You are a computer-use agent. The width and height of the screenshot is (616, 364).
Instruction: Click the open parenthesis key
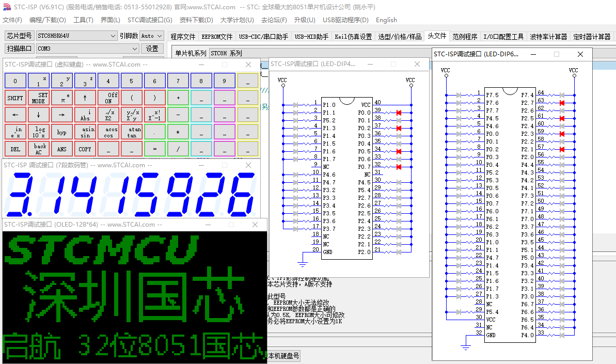click(x=131, y=98)
